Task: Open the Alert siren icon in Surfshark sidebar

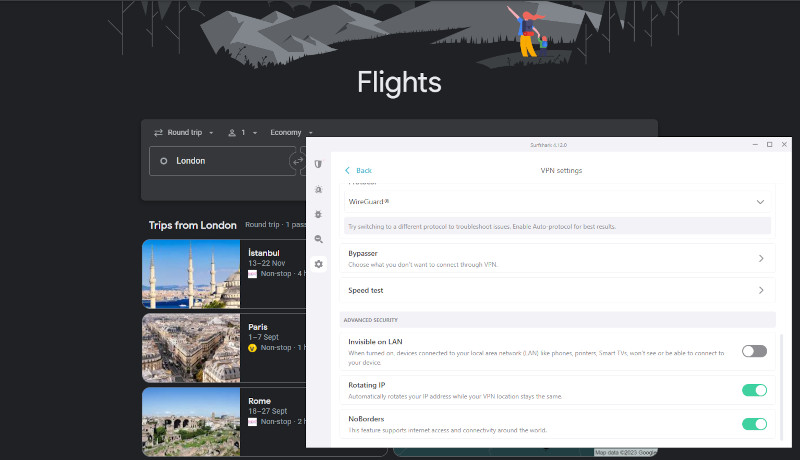Action: pos(318,189)
